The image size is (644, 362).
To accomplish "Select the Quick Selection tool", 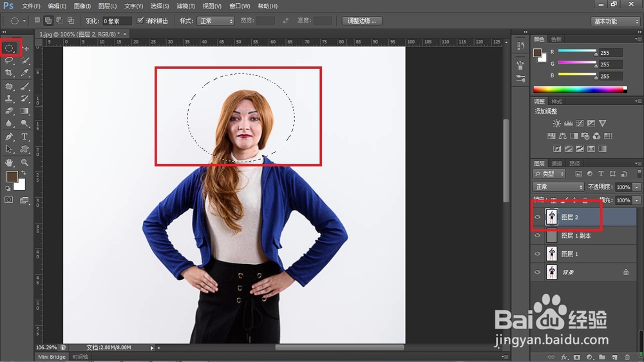I will [25, 61].
